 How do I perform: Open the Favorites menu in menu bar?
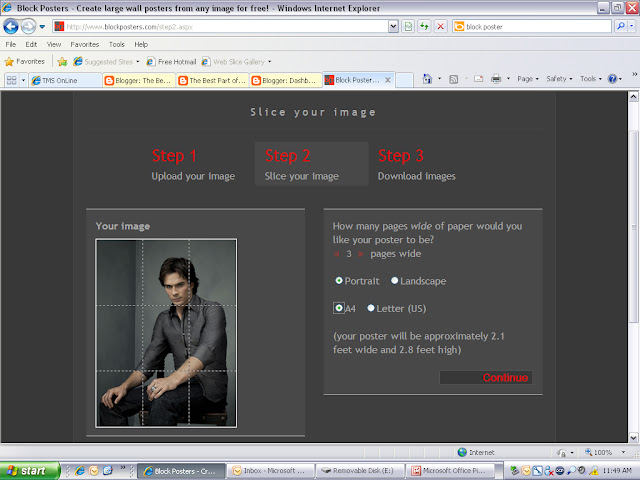84,44
